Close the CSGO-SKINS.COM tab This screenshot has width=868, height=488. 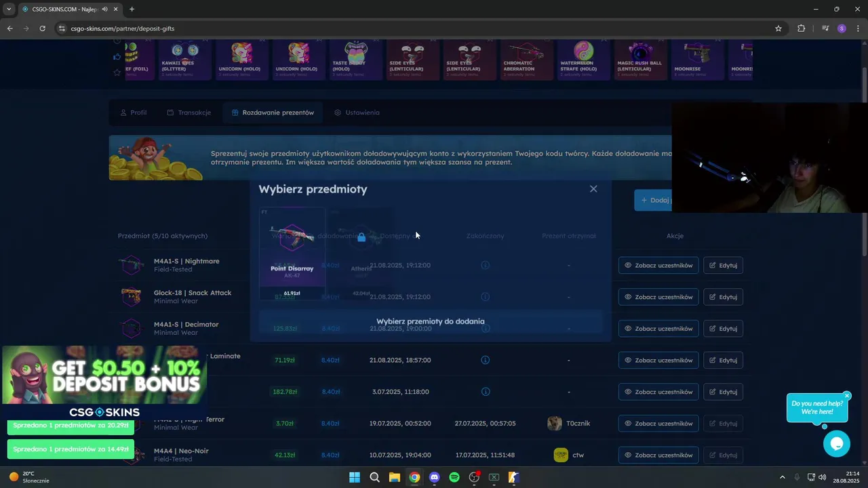pos(117,9)
